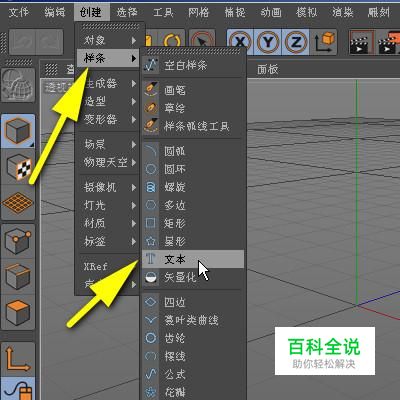Open the 创建 menu
The height and width of the screenshot is (400, 400).
click(91, 13)
